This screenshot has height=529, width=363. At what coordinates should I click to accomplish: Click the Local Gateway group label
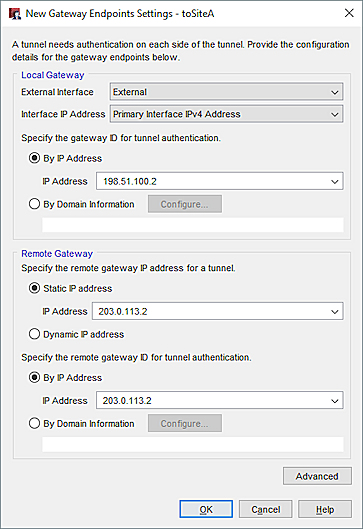pos(53,75)
